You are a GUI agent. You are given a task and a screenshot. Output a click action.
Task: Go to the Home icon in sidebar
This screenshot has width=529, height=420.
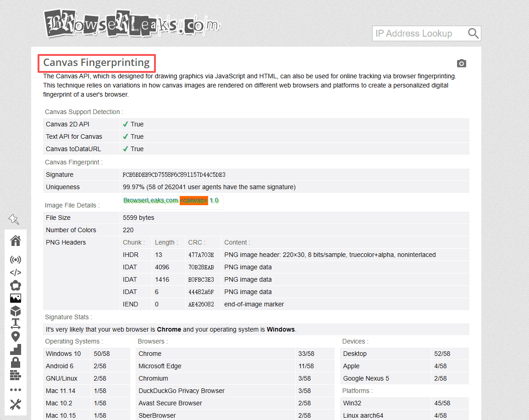click(16, 240)
